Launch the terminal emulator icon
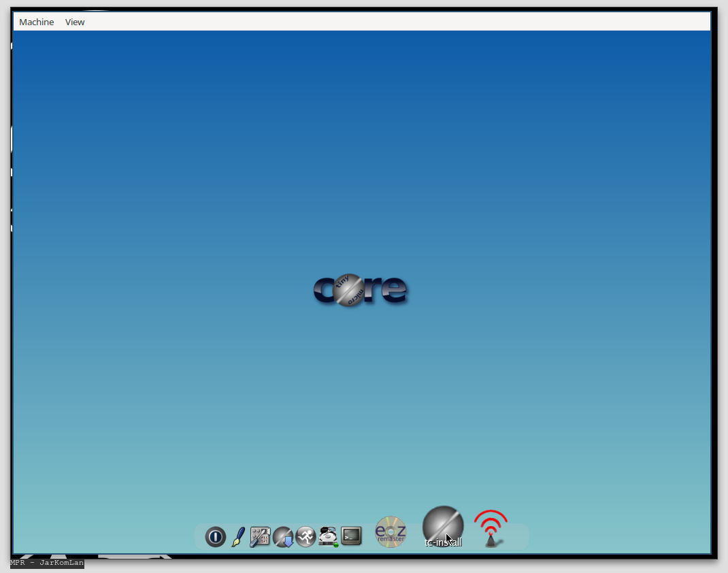The height and width of the screenshot is (573, 728). coord(352,536)
